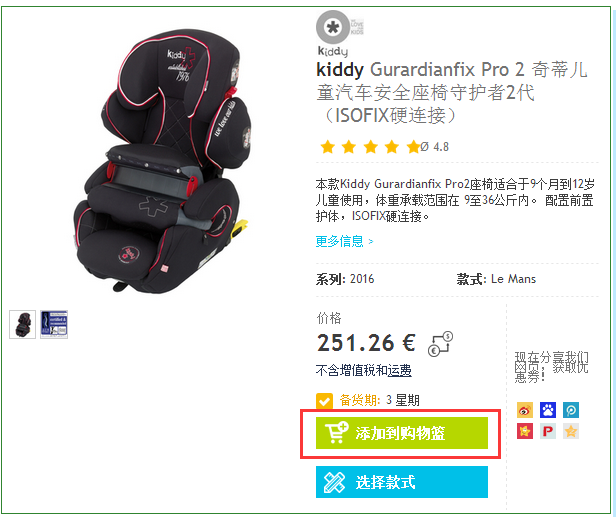Screen dimensions: 616x517
Task: Click the blue 选择款式 button
Action: point(402,482)
